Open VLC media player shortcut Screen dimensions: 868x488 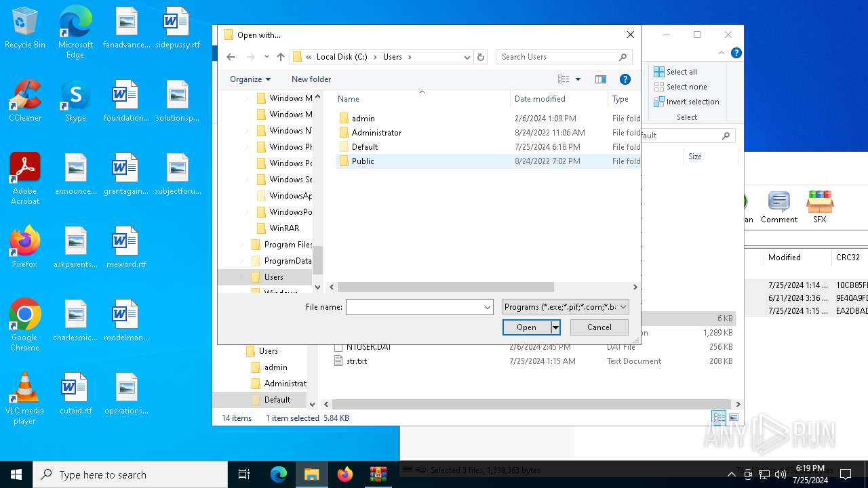(25, 398)
